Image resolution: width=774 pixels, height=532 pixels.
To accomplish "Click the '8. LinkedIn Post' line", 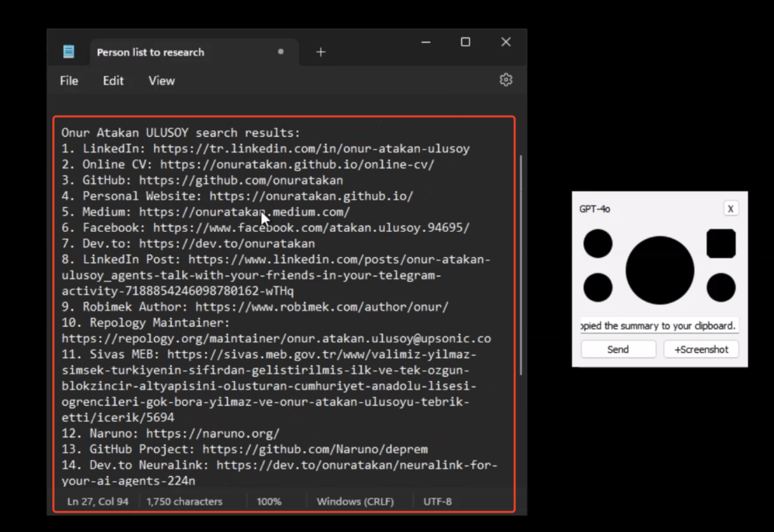I will [276, 259].
